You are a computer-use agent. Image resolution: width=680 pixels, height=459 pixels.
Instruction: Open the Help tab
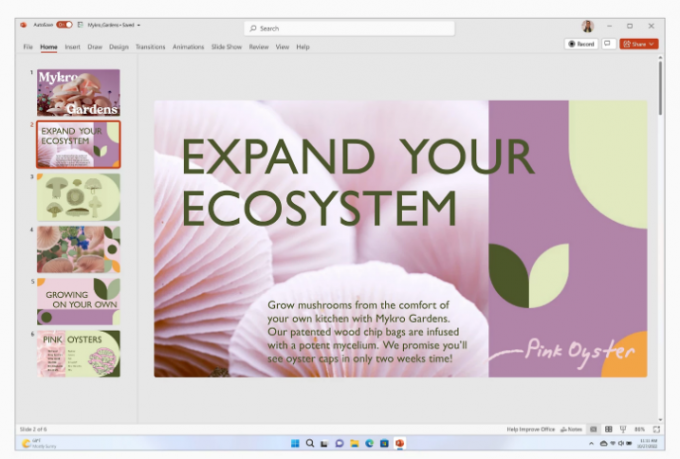pyautogui.click(x=303, y=47)
